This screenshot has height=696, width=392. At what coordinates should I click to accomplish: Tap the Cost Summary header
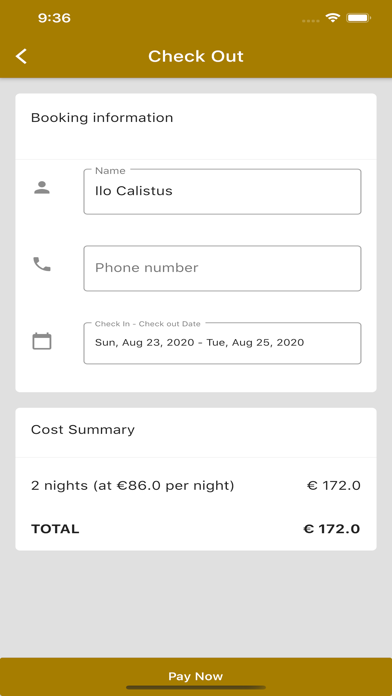[x=83, y=430]
